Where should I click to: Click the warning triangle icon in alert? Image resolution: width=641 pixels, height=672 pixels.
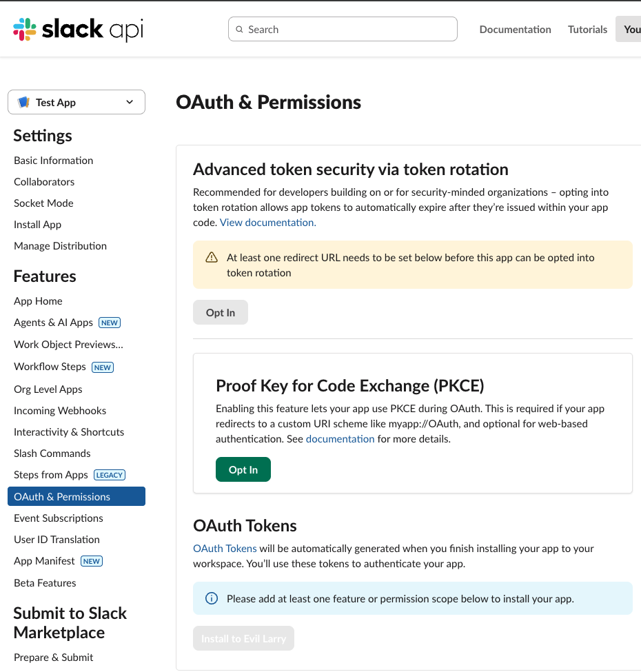[212, 258]
